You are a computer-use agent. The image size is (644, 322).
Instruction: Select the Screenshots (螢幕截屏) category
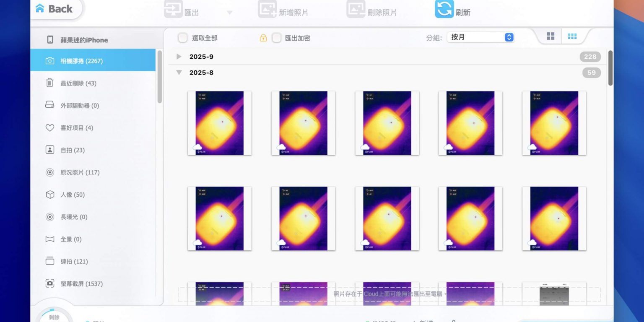click(81, 283)
